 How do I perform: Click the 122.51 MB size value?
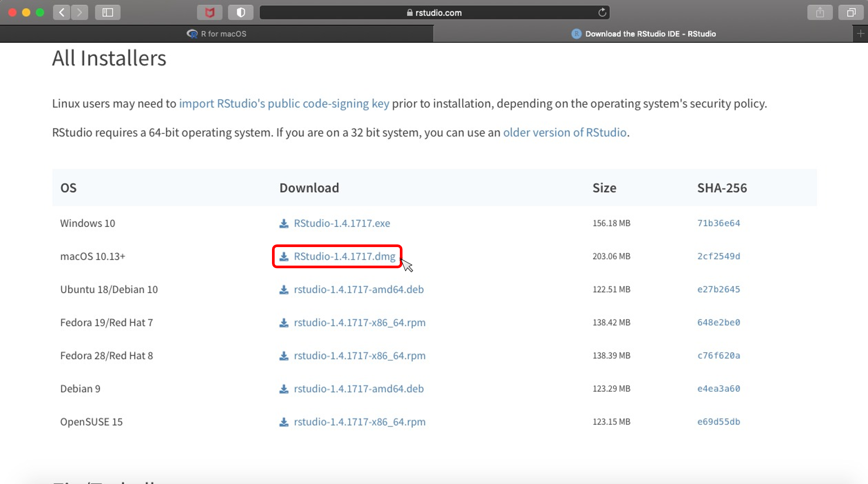pos(611,289)
